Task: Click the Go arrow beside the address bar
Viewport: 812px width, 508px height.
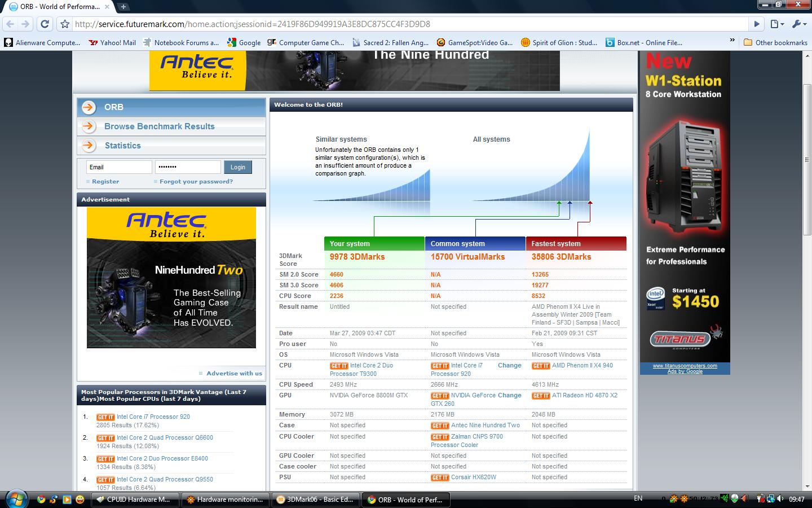Action: (757, 24)
